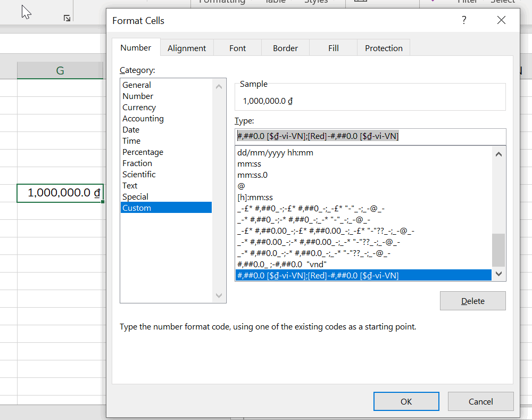Pick the Percentage category
The height and width of the screenshot is (420, 532).
click(166, 152)
